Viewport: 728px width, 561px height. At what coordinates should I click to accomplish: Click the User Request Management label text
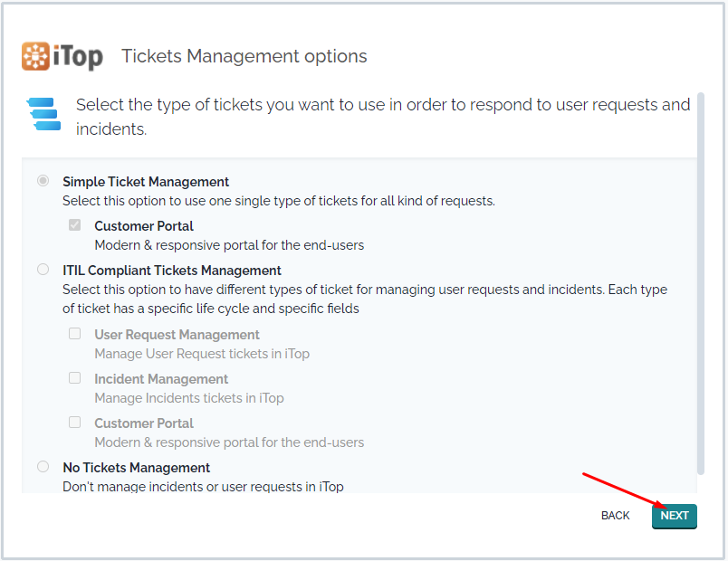pyautogui.click(x=177, y=335)
